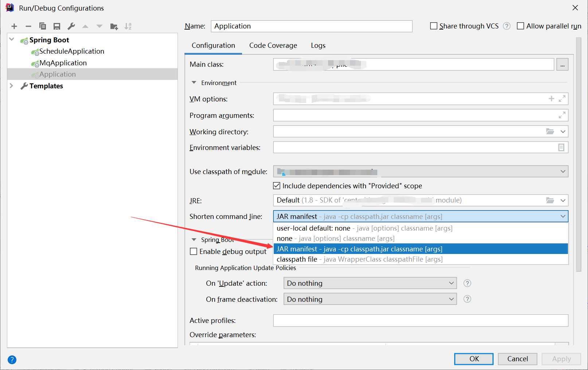Collapse the Environment section
Viewport: 588px width, 370px height.
click(x=194, y=82)
